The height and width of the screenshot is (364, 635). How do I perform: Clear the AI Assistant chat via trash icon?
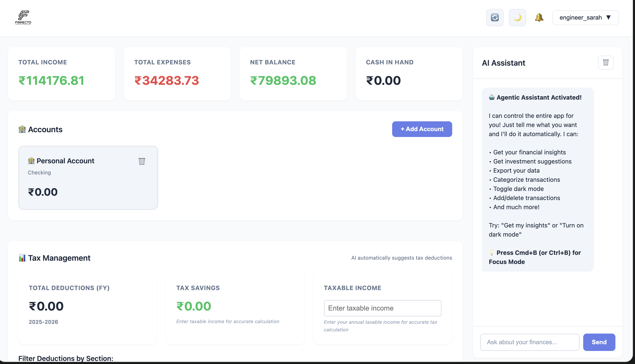click(x=606, y=63)
